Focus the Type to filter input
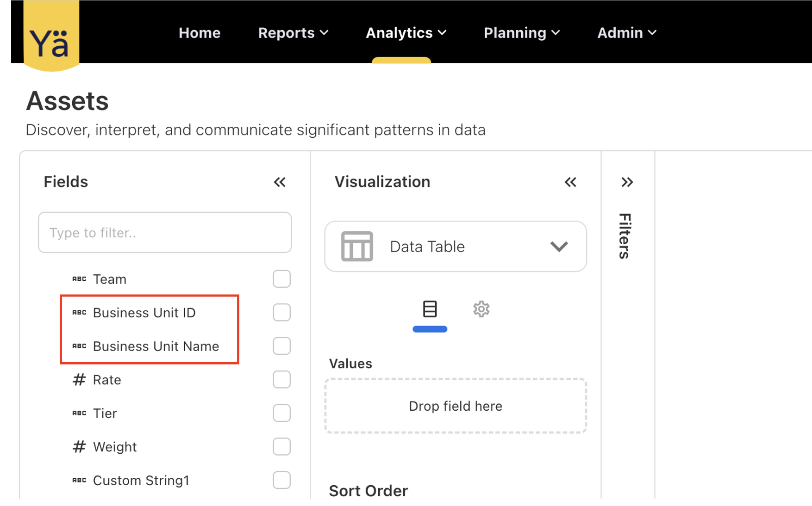The image size is (812, 506). click(x=165, y=233)
